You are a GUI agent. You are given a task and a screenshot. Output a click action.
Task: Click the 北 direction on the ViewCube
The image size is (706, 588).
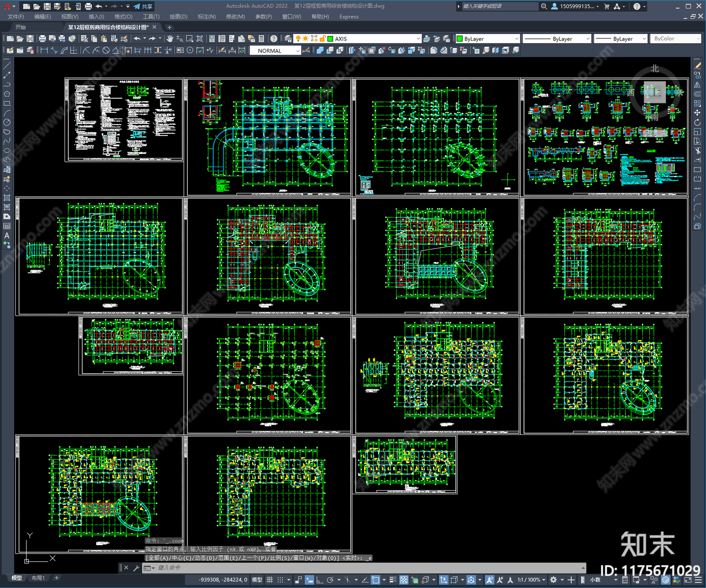coord(655,68)
